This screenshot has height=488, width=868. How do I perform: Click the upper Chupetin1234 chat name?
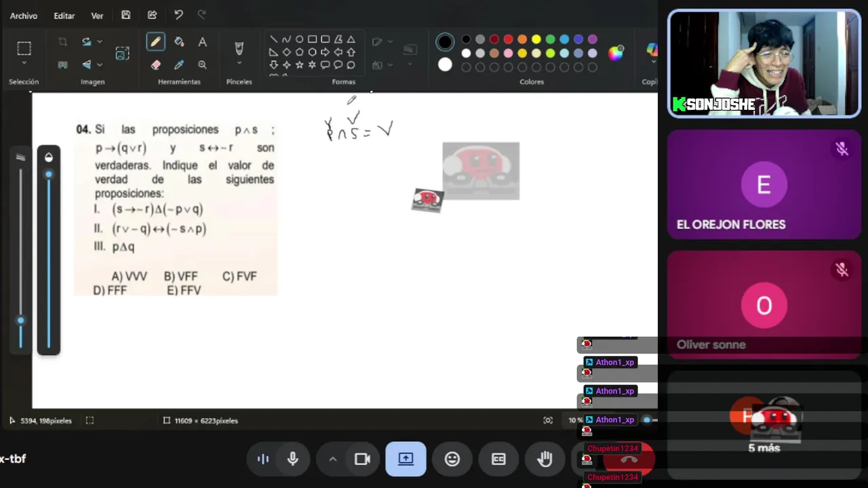tap(612, 449)
